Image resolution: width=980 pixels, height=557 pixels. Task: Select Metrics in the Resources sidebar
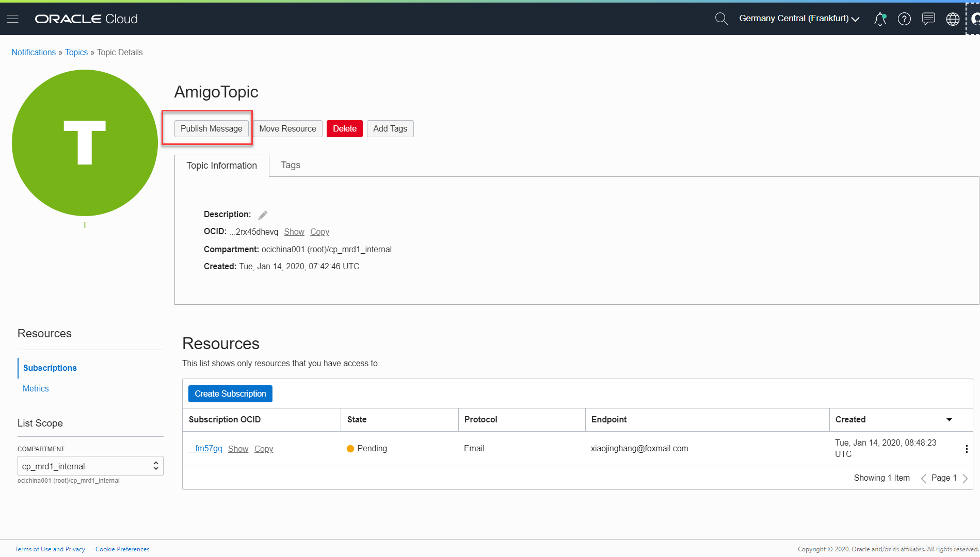pyautogui.click(x=36, y=388)
